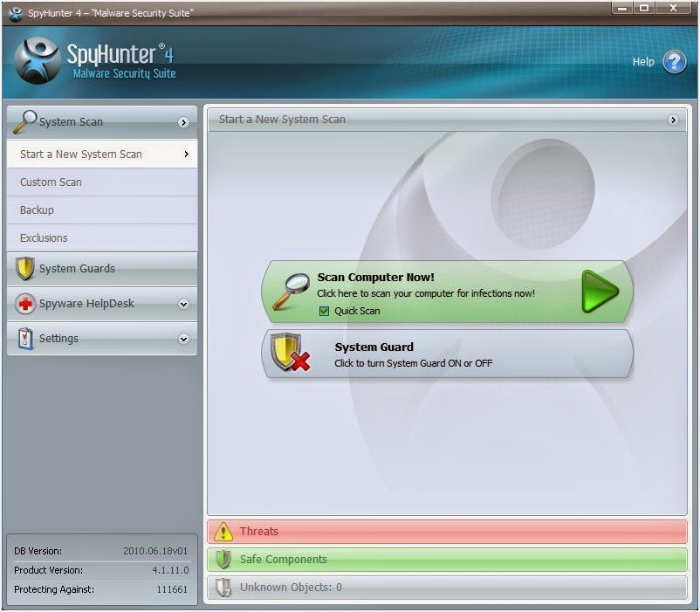The image size is (700, 612).
Task: Click the yellow shield System Guards icon
Action: pos(25,268)
